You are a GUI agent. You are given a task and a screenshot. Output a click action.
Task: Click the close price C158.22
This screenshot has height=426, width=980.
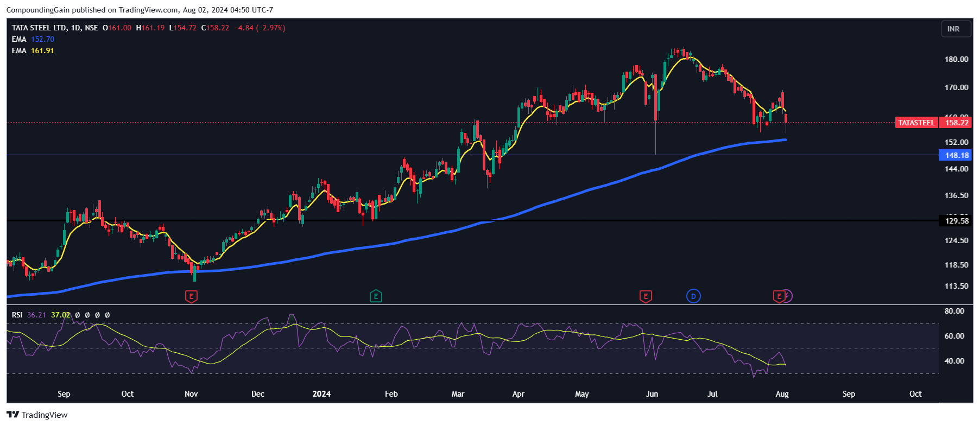[x=215, y=28]
